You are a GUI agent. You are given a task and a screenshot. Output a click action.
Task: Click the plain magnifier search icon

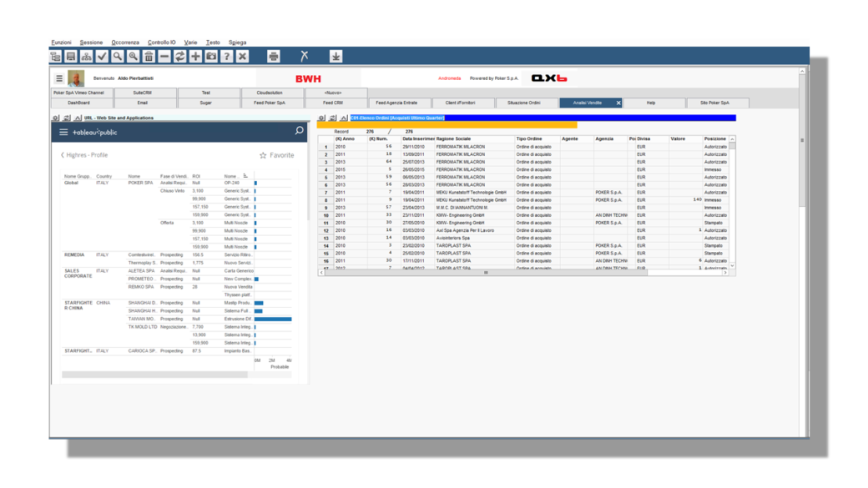tap(118, 57)
